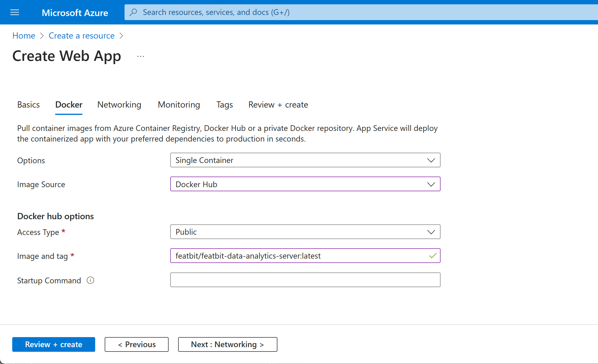Click the Microsoft Azure logo text
This screenshot has height=364, width=598.
pyautogui.click(x=75, y=12)
